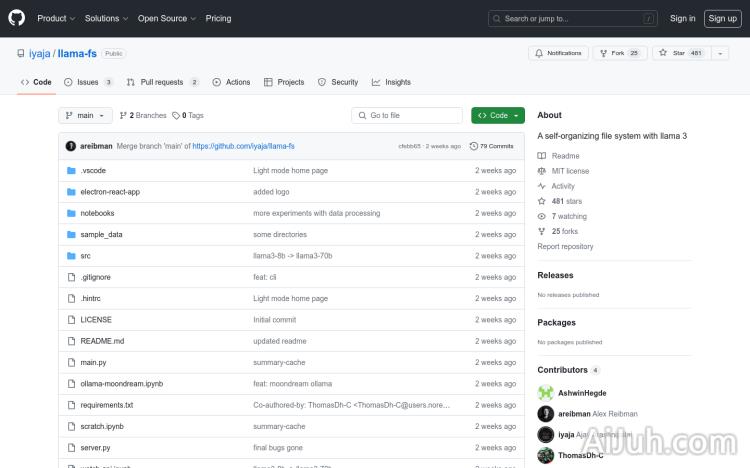Viewport: 750px width, 468px height.
Task: Click the Notifications bell button
Action: 558,53
